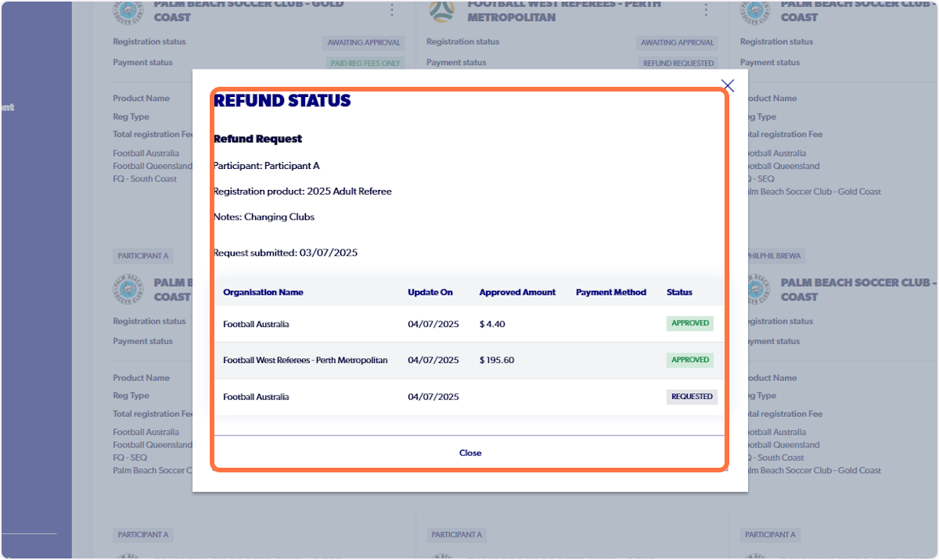Click the Organisation Name column header

pyautogui.click(x=263, y=293)
